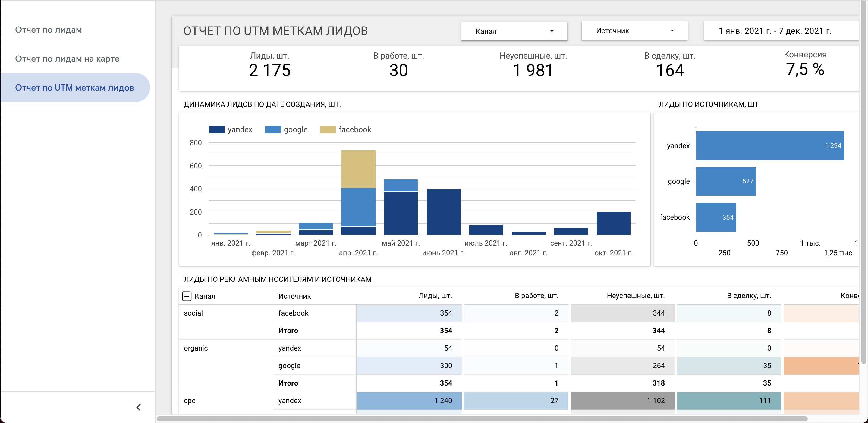Viewport: 868px width, 423px height.
Task: Collapse table rows via minus box icon
Action: (x=187, y=296)
